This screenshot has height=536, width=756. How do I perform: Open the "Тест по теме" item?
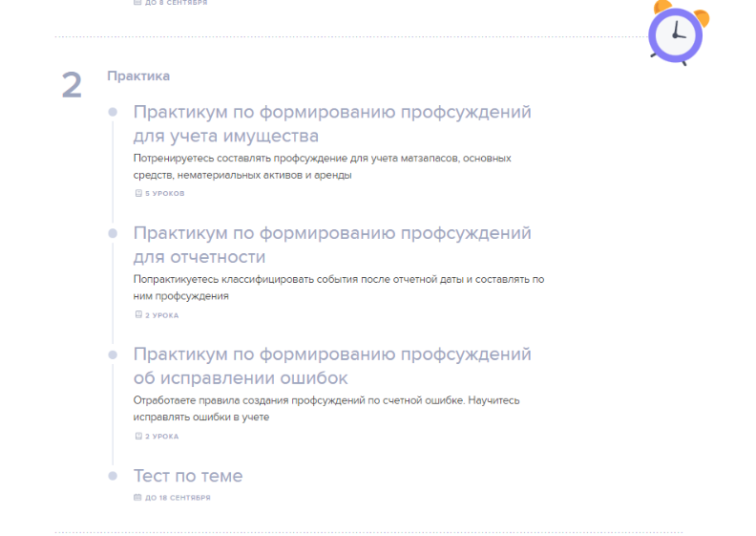pyautogui.click(x=188, y=476)
